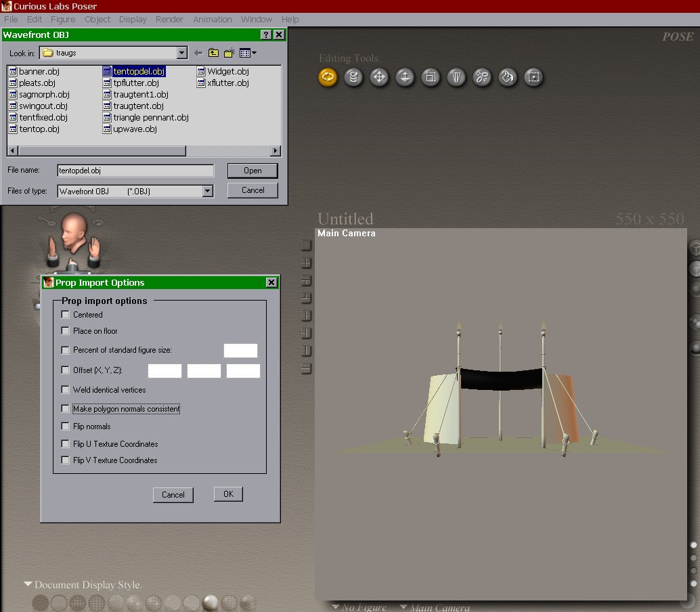700x612 pixels.
Task: Select the file Widget.obj
Action: click(x=223, y=71)
